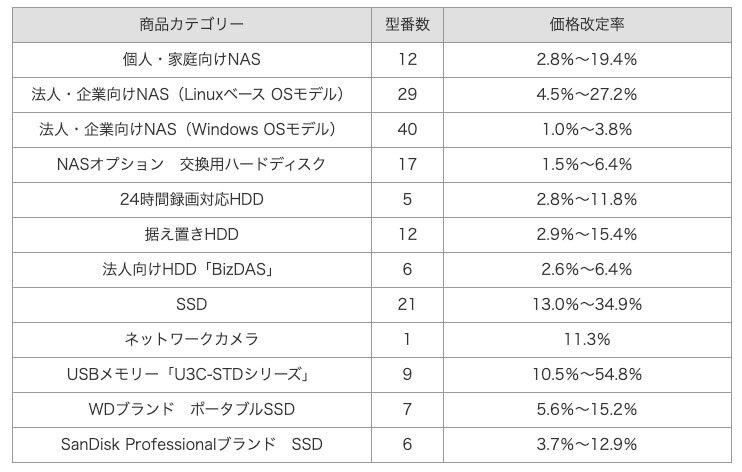The image size is (742, 472).
Task: Click the ネットワークカメラ category cell
Action: [190, 339]
